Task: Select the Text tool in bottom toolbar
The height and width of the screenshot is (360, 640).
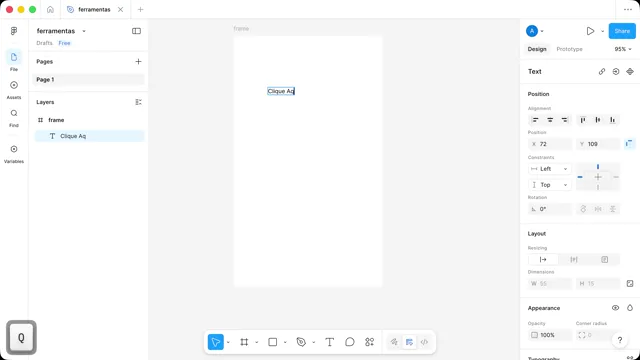Action: point(329,342)
